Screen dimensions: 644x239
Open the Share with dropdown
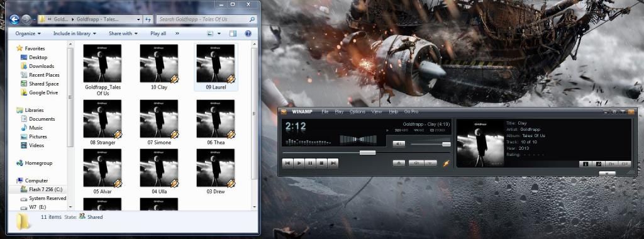click(123, 33)
